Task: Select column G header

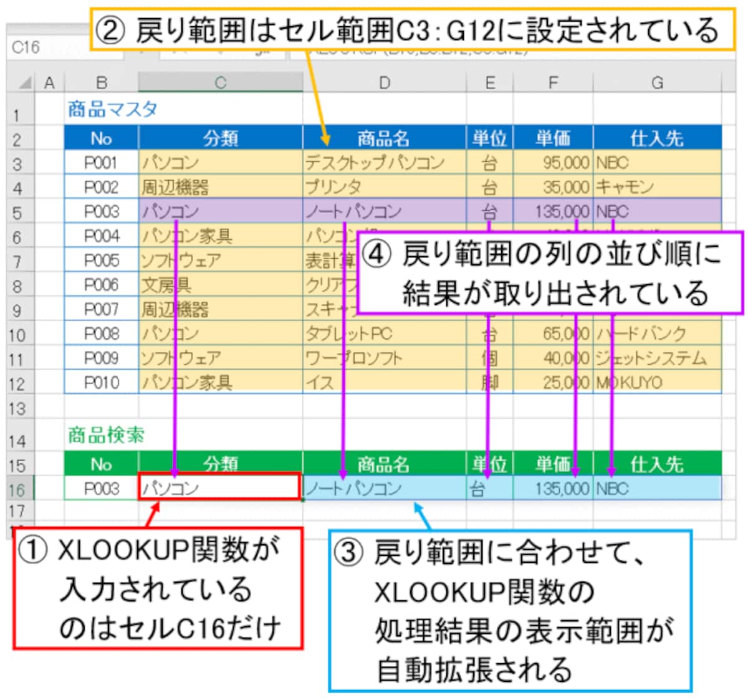Action: tap(658, 82)
